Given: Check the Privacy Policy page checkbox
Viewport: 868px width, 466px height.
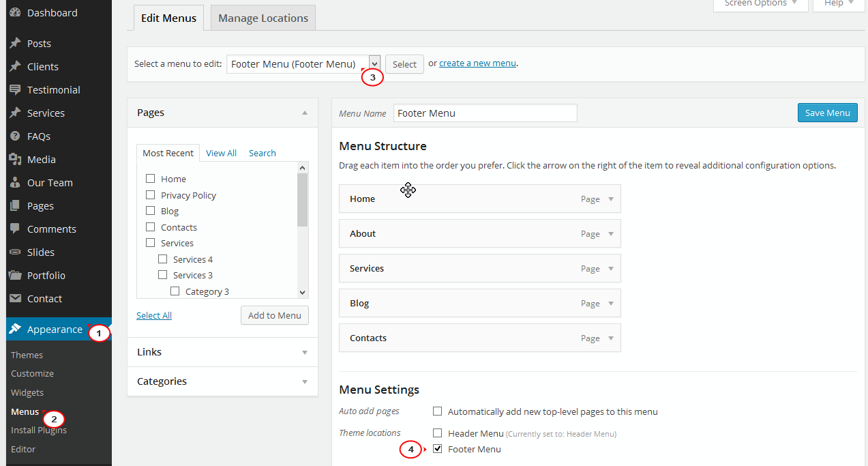Looking at the screenshot, I should click(x=151, y=195).
